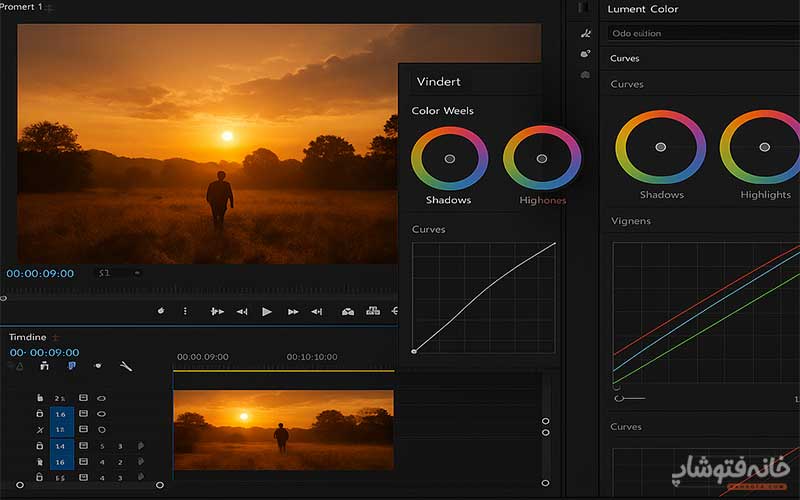Select the curves tool icon beside Odo edition
This screenshot has height=500, width=800.
(586, 34)
